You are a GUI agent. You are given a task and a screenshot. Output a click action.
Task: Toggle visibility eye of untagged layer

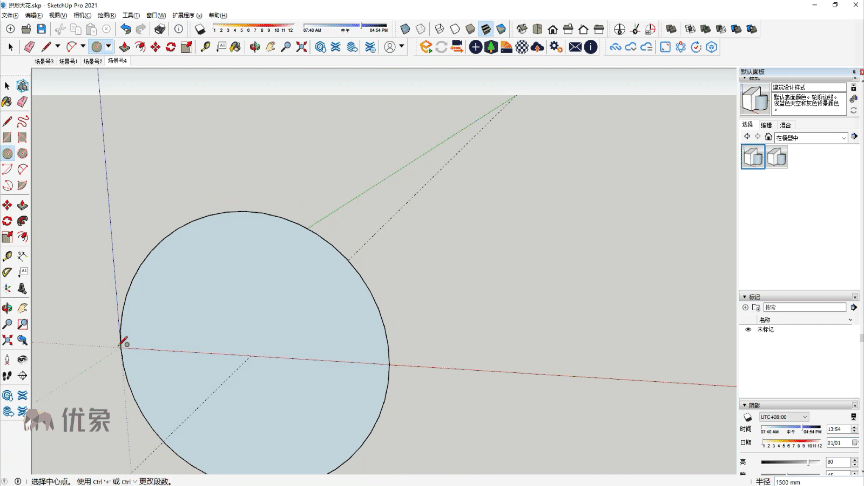coord(746,329)
